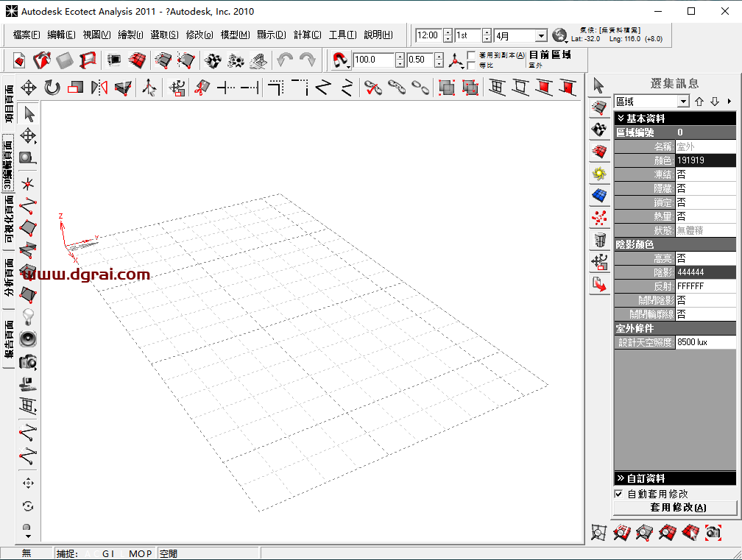Select the Mirror tool icon
The width and height of the screenshot is (742, 560).
click(x=99, y=88)
